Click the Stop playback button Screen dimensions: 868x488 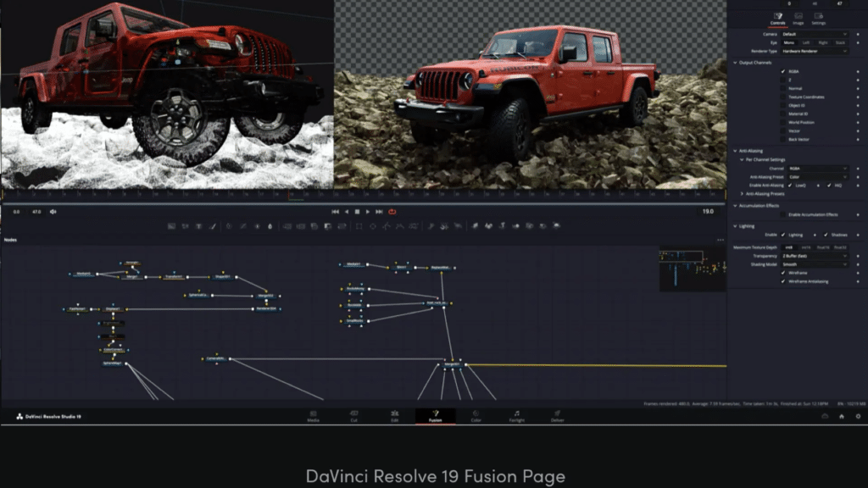[357, 212]
